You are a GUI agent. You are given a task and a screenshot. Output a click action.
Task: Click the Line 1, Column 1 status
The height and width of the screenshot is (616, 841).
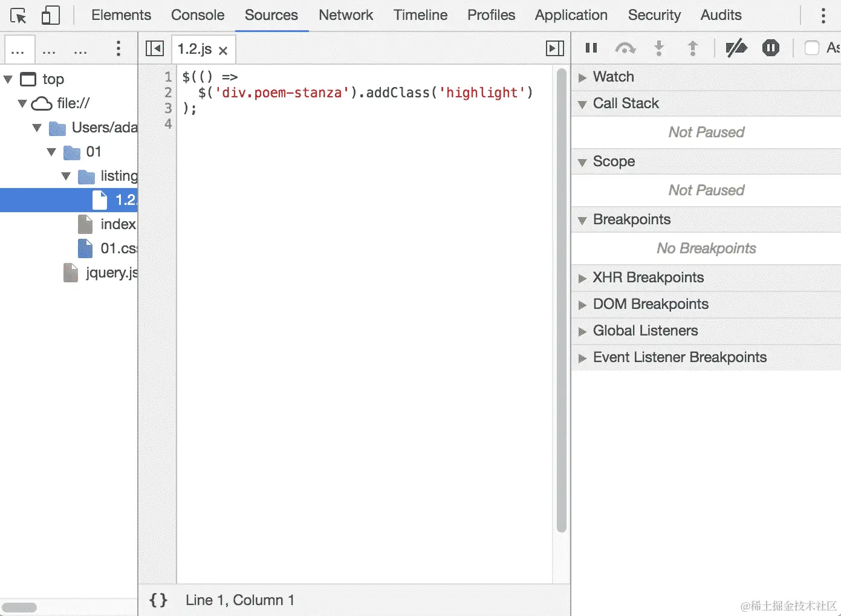pyautogui.click(x=240, y=600)
